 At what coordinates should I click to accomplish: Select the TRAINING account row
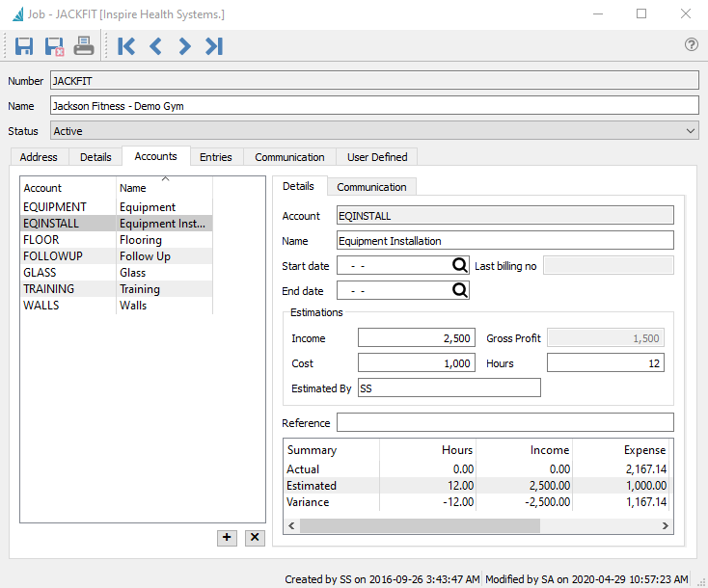(69, 289)
